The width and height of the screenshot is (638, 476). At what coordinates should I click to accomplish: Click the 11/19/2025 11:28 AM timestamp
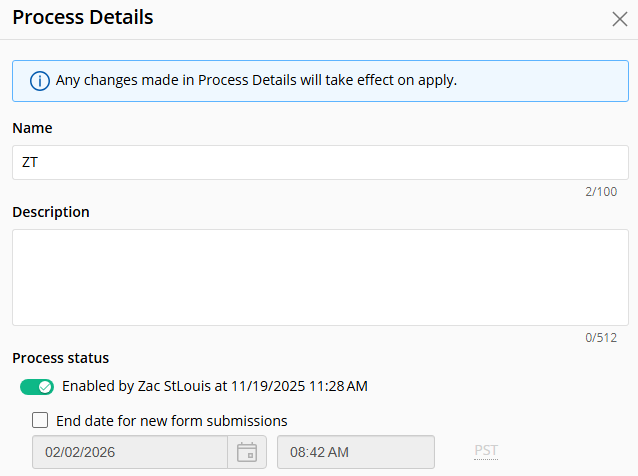298,386
